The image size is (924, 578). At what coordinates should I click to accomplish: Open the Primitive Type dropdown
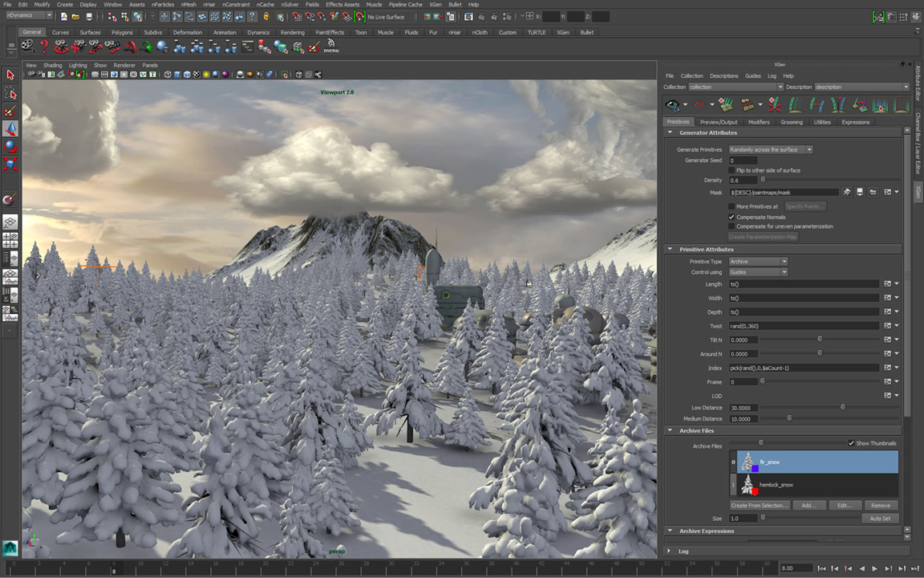tap(758, 262)
